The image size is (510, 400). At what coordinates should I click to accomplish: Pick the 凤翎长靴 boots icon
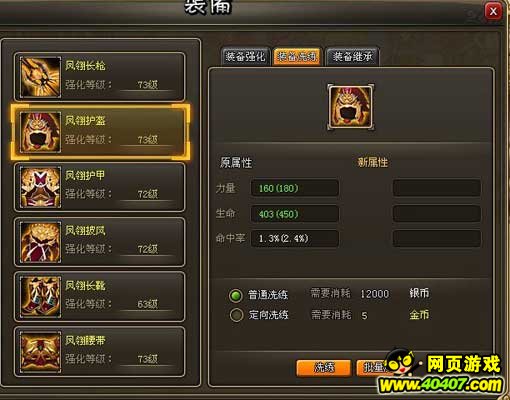pos(40,297)
